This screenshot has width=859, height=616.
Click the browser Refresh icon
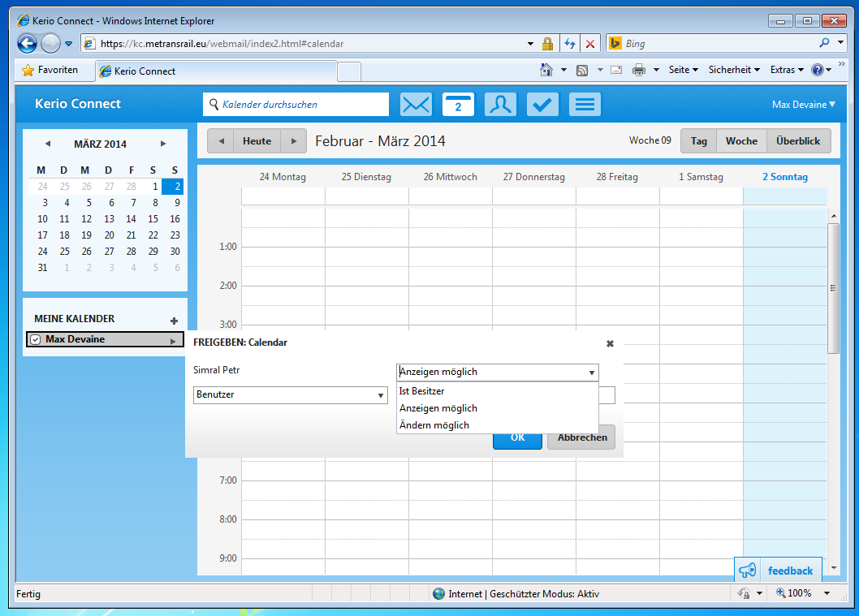(x=570, y=44)
